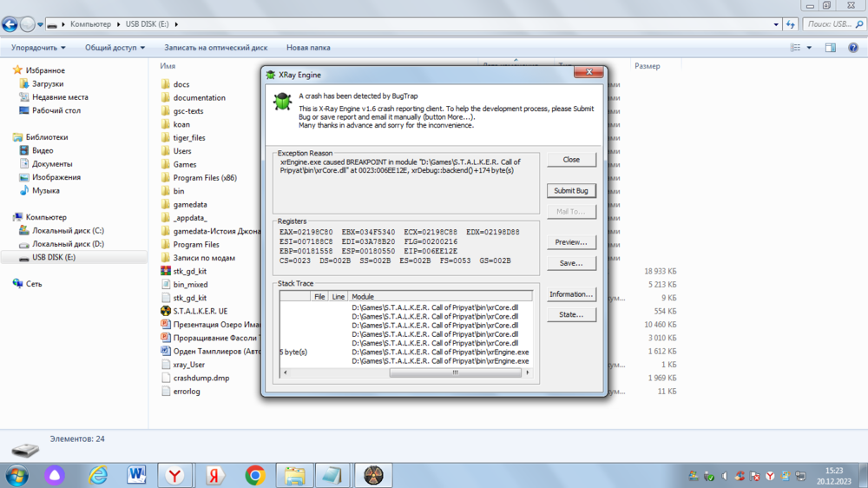
Task: Close XRay Engine dialog with red X
Action: [589, 72]
